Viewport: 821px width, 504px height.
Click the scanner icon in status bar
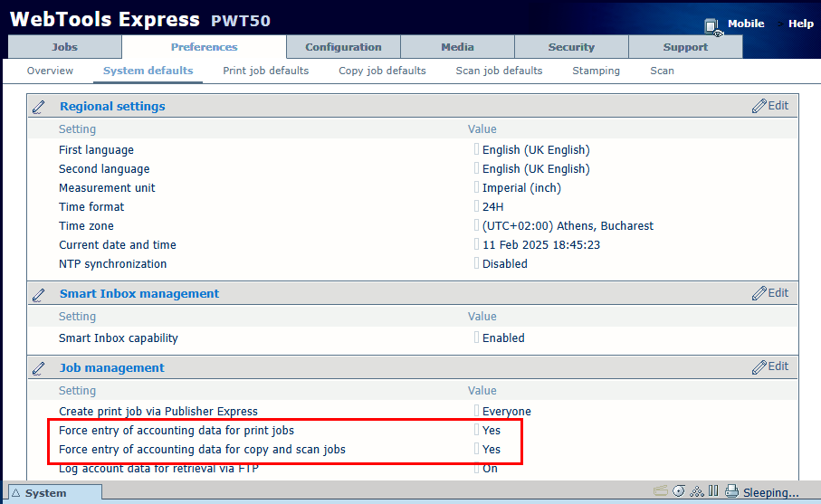pos(660,491)
